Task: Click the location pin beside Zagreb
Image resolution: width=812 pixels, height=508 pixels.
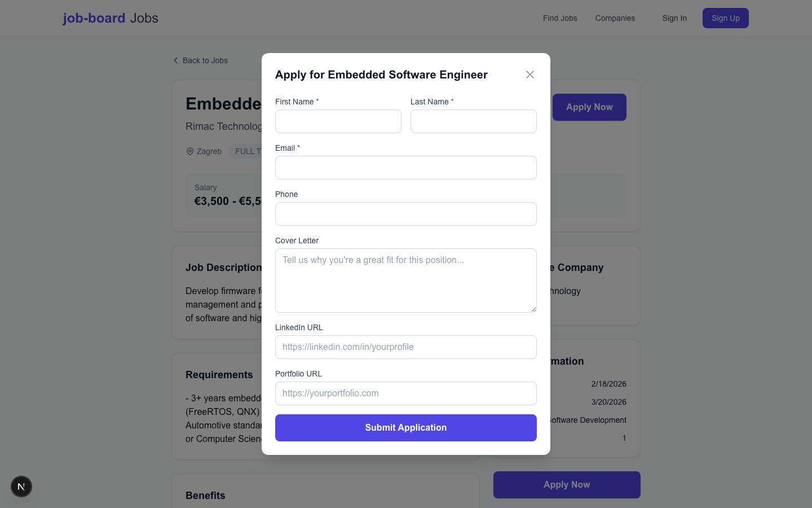Action: (190, 151)
